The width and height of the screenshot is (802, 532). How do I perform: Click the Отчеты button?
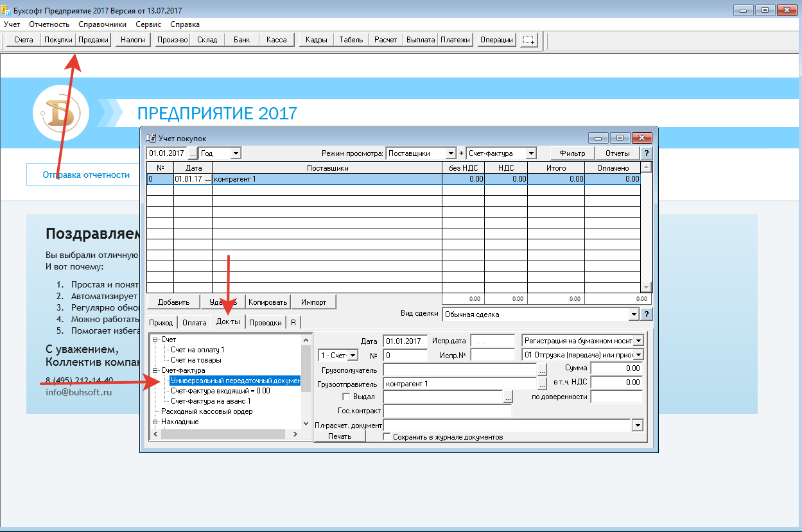click(x=618, y=153)
